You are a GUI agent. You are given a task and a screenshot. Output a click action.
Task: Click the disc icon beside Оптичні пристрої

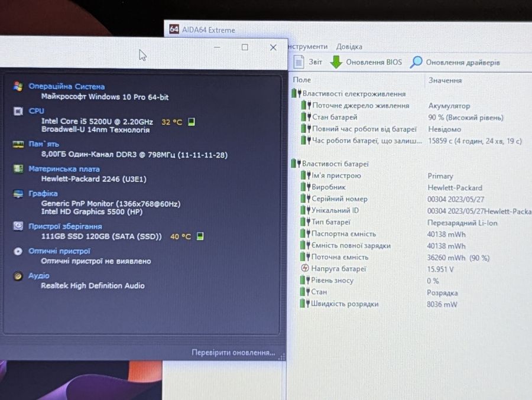coord(18,251)
